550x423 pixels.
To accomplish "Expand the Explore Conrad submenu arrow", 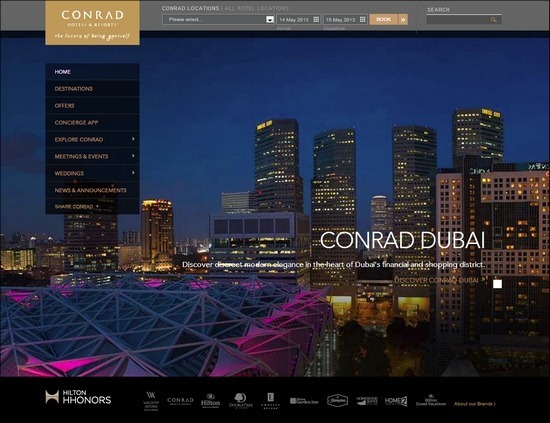I will [133, 139].
